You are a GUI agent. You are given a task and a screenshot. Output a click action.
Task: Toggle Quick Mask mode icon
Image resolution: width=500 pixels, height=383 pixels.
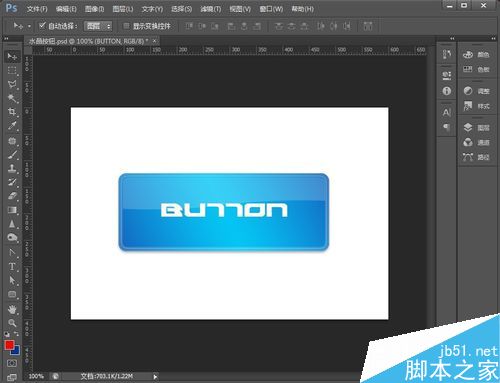pos(12,363)
